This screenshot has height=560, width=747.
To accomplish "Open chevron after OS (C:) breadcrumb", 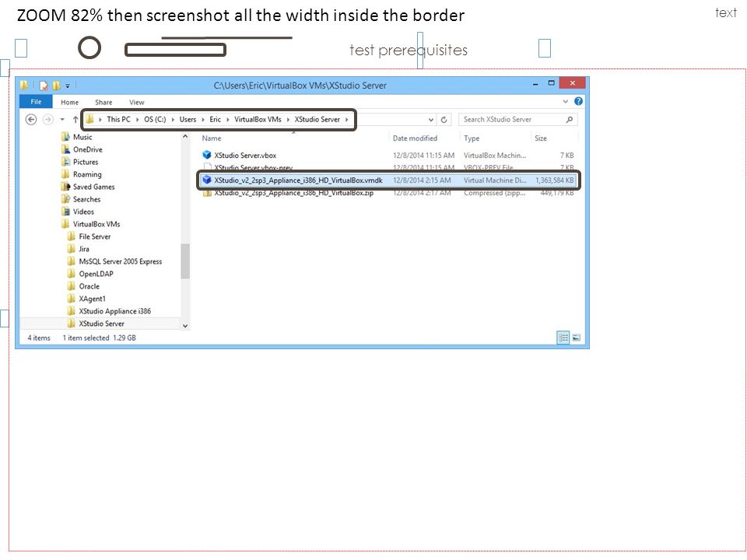I will click(173, 120).
